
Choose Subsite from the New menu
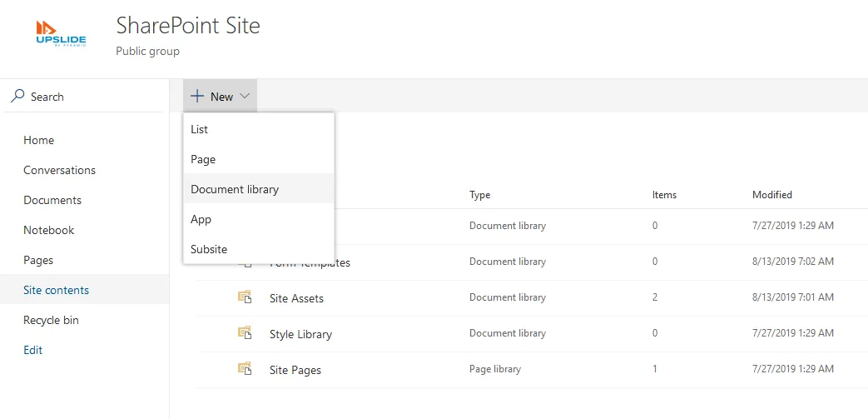(259, 249)
